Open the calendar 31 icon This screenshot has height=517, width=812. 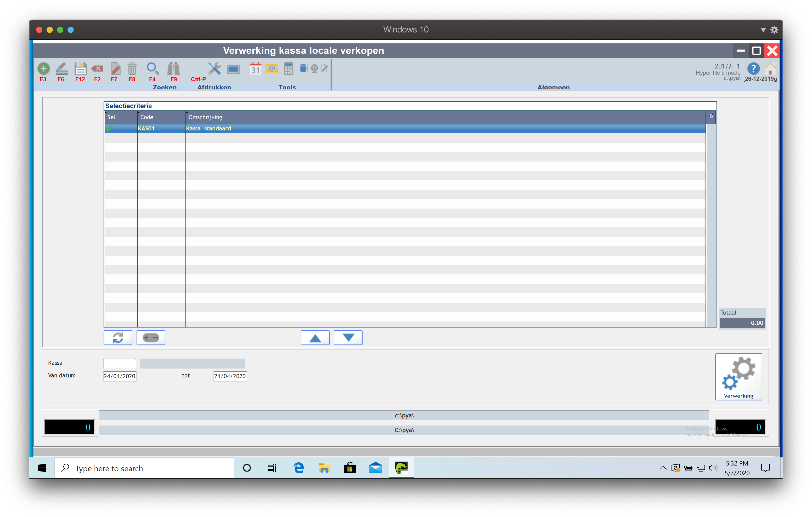click(x=255, y=69)
